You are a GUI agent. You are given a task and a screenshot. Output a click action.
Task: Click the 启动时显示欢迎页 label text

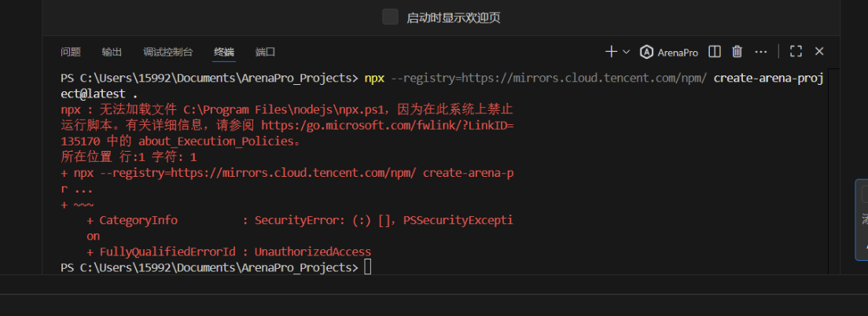pos(453,18)
